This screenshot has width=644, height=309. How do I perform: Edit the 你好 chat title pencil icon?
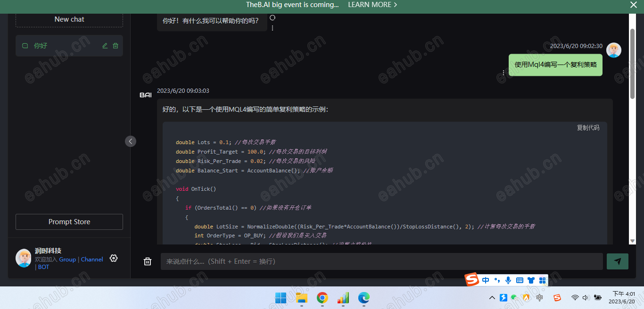point(105,46)
